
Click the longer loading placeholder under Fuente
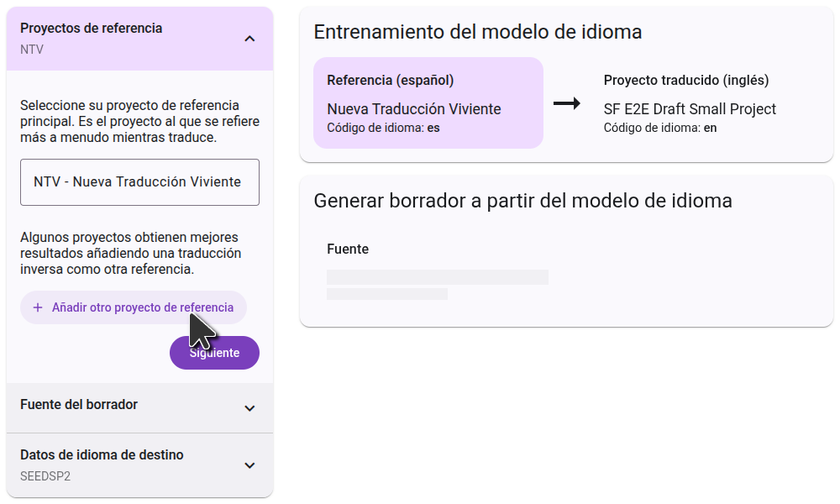coord(437,277)
